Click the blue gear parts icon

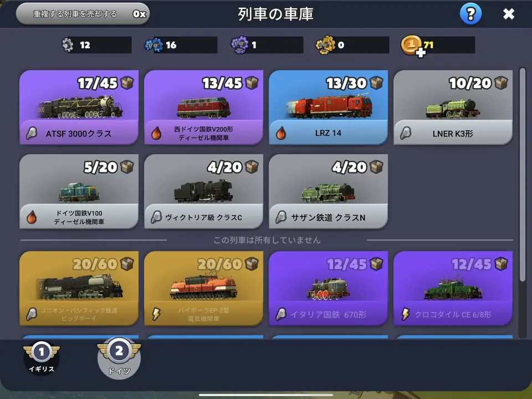coord(154,45)
